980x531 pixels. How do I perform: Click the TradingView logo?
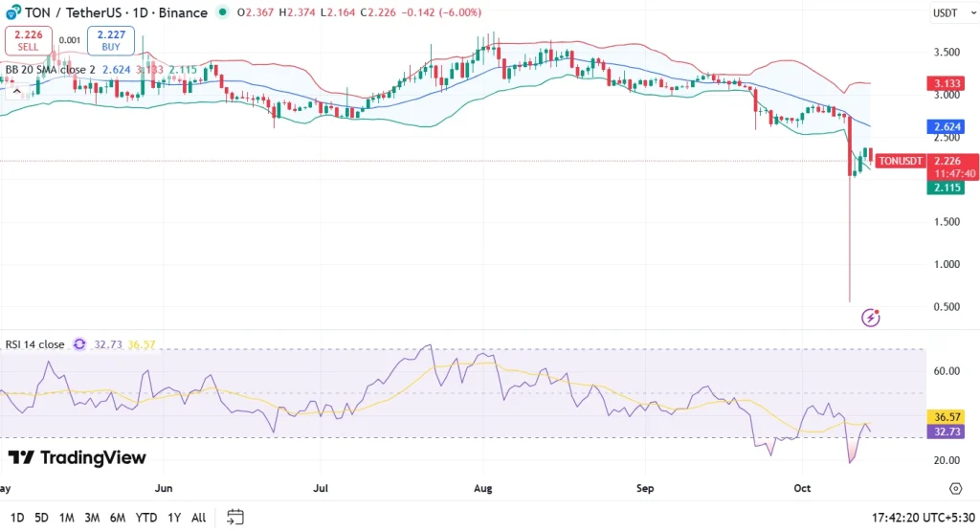(x=78, y=458)
